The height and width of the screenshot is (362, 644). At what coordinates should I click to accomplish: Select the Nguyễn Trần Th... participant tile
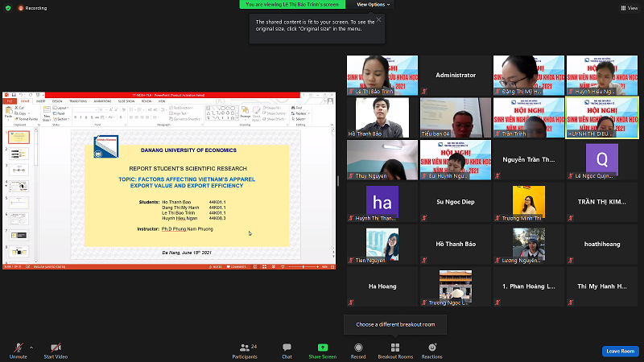point(529,159)
